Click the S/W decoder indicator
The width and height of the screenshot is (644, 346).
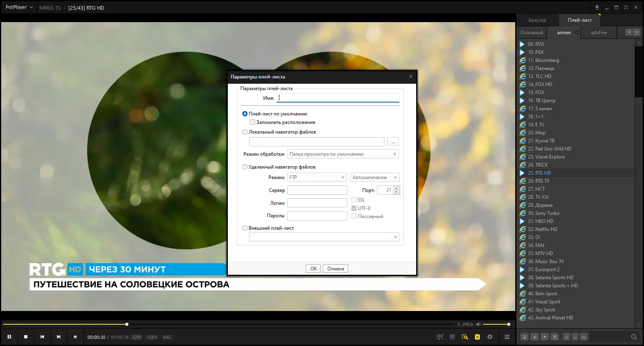tap(136, 337)
